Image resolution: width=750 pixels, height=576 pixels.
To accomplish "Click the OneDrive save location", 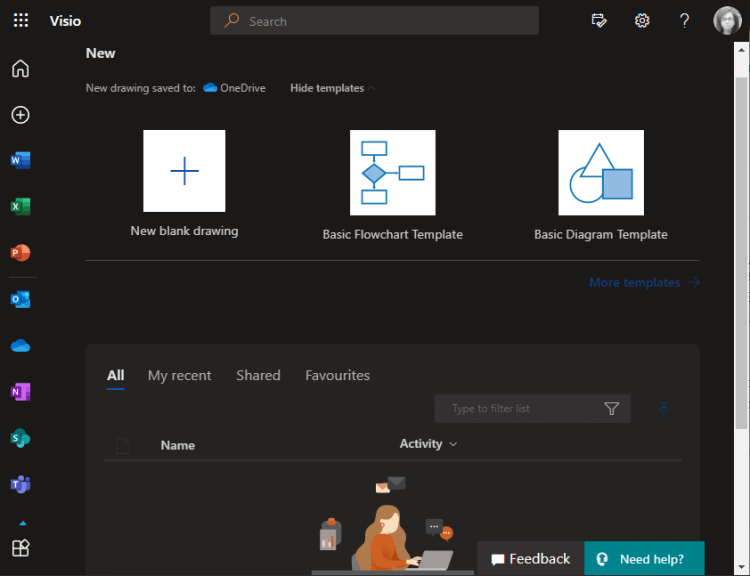I will pyautogui.click(x=234, y=88).
